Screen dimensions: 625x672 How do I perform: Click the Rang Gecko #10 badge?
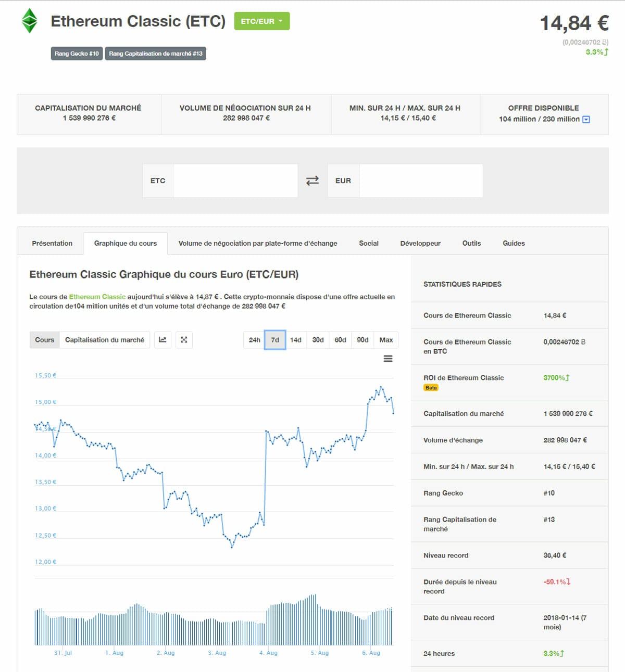coord(76,53)
